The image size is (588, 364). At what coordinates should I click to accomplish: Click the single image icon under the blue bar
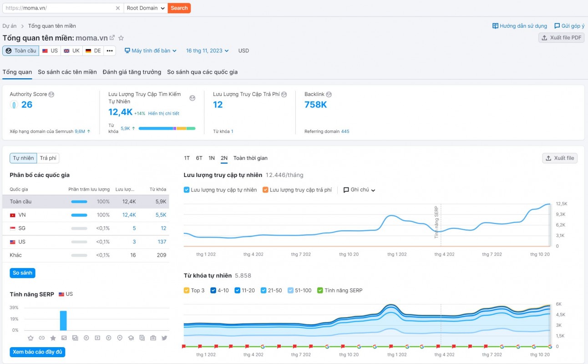pos(64,338)
